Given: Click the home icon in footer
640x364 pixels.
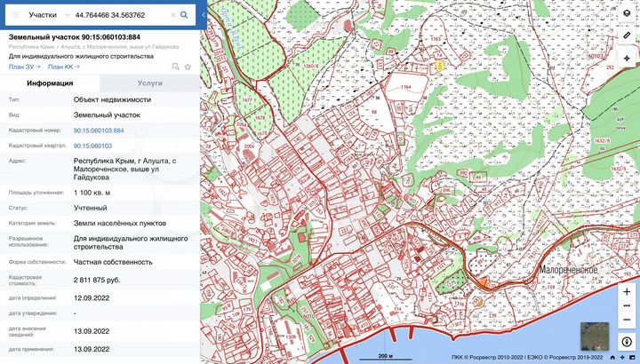Looking at the screenshot, I should 611,356.
